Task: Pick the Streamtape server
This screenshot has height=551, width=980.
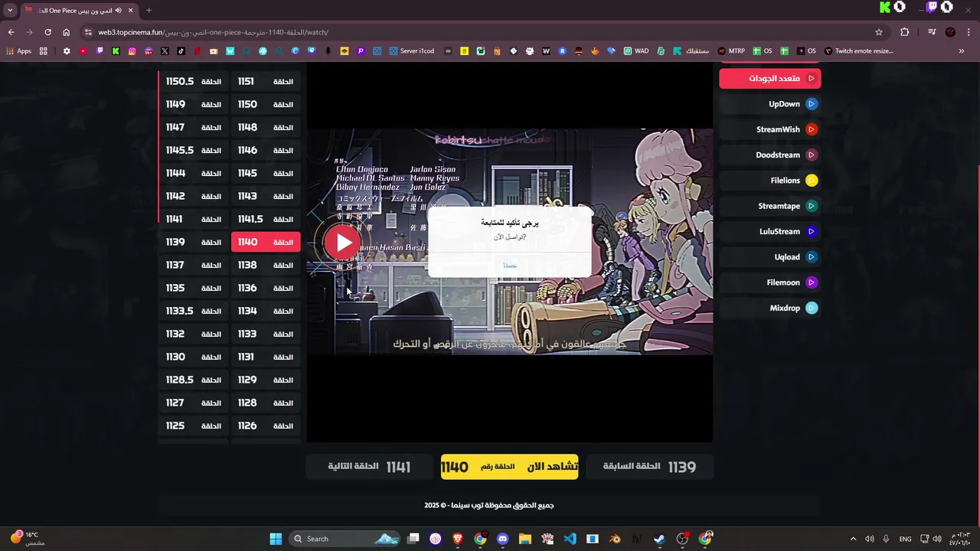Action: tap(770, 206)
